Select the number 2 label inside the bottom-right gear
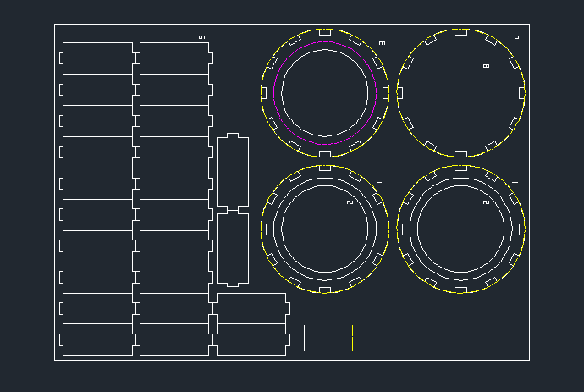The height and width of the screenshot is (392, 584). point(486,202)
